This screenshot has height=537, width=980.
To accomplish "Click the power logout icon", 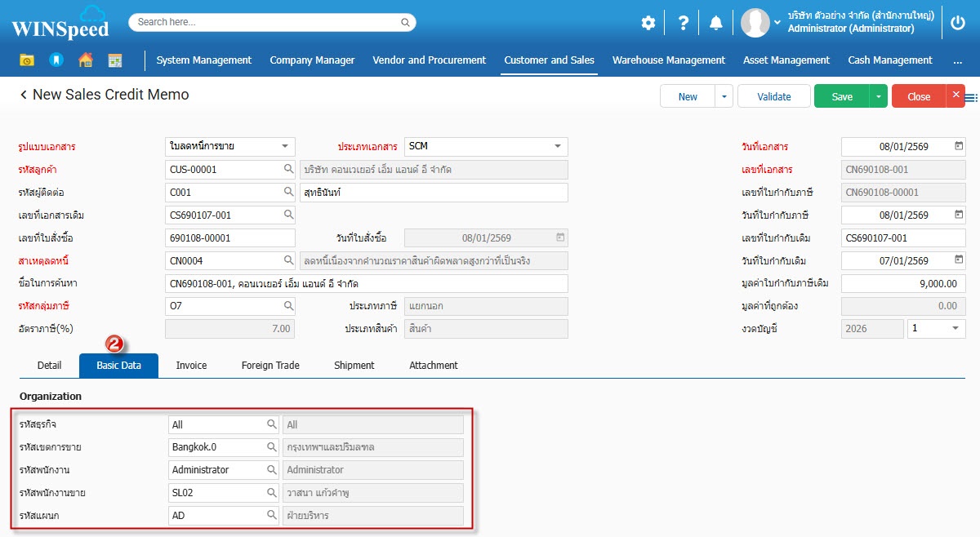I will tap(959, 23).
